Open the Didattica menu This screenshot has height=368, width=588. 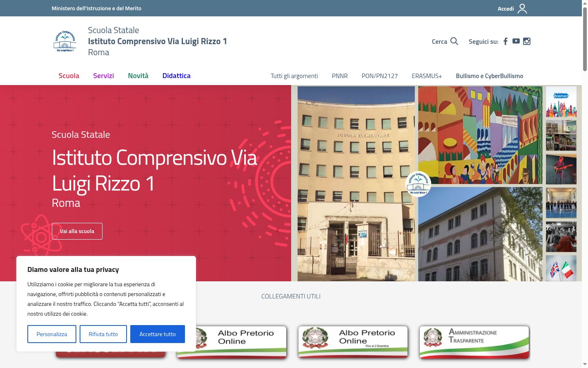coord(176,76)
